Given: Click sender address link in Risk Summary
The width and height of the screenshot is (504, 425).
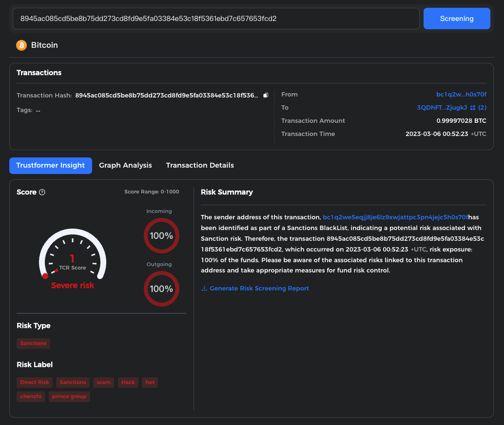Looking at the screenshot, I should coord(395,217).
